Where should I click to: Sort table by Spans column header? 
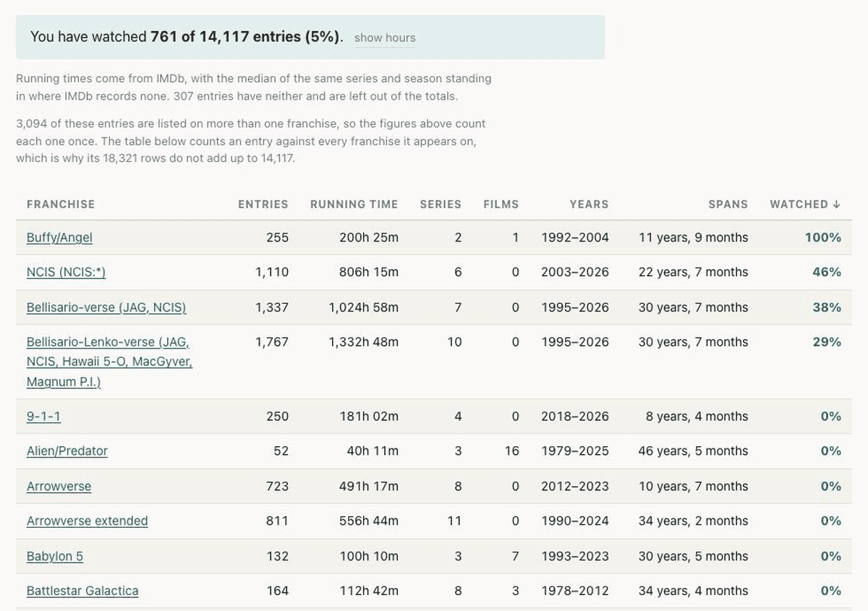(x=728, y=204)
